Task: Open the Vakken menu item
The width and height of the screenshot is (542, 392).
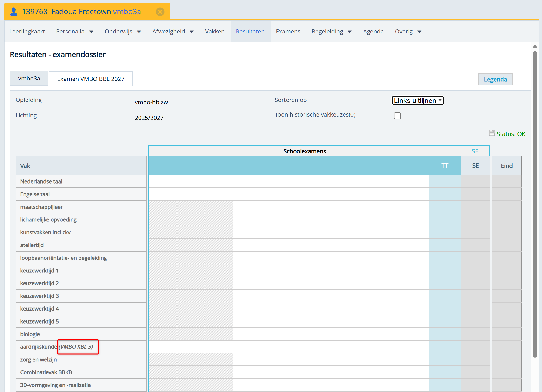Action: (x=215, y=32)
